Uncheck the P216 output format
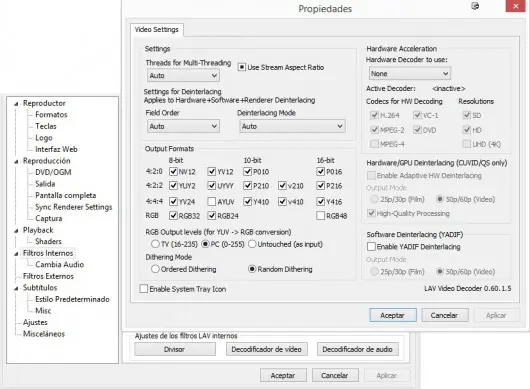Image resolution: width=530 pixels, height=389 pixels. [320, 186]
